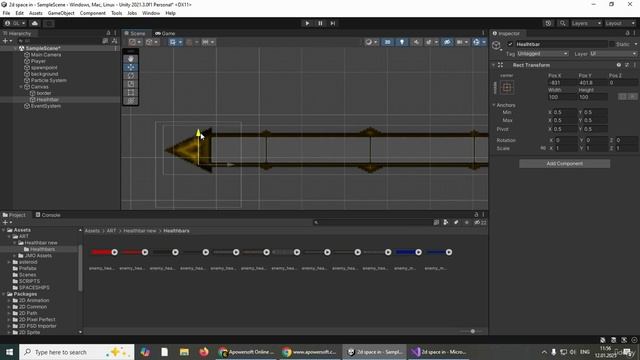Viewport: 640px width, 360px height.
Task: Toggle hidden objects visibility in scene
Action: coord(447,42)
